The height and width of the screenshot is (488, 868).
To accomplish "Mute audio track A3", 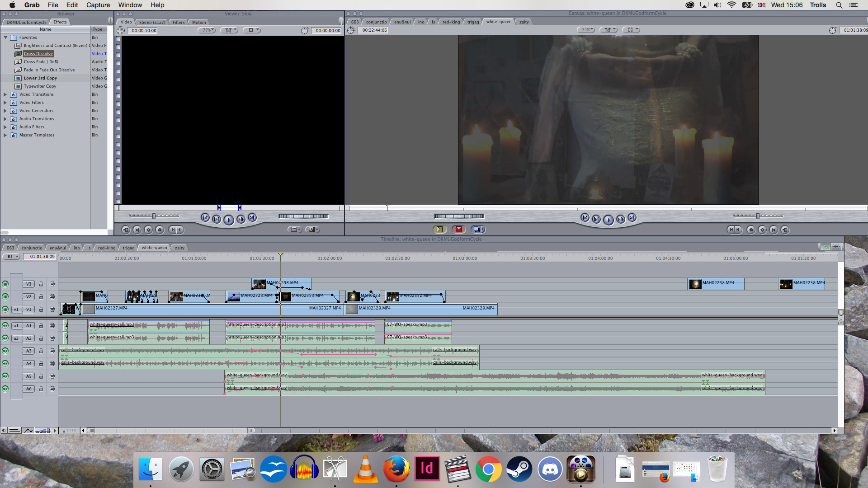I will 5,351.
